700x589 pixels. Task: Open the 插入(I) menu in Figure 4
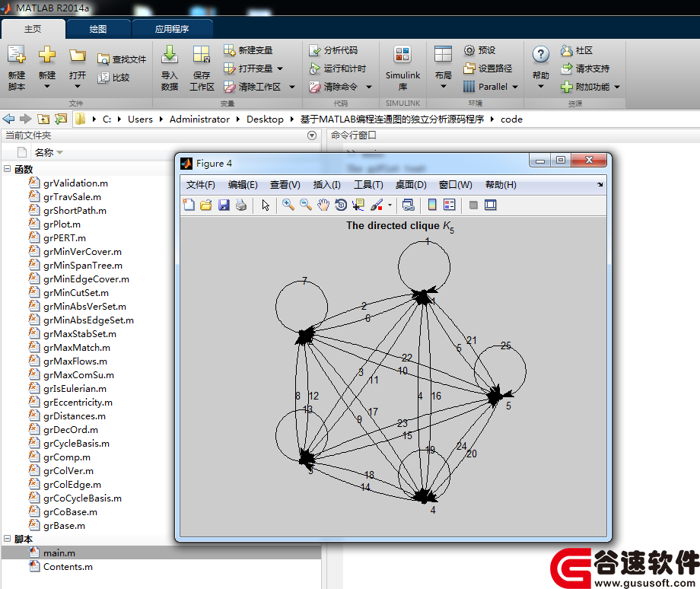pos(326,185)
